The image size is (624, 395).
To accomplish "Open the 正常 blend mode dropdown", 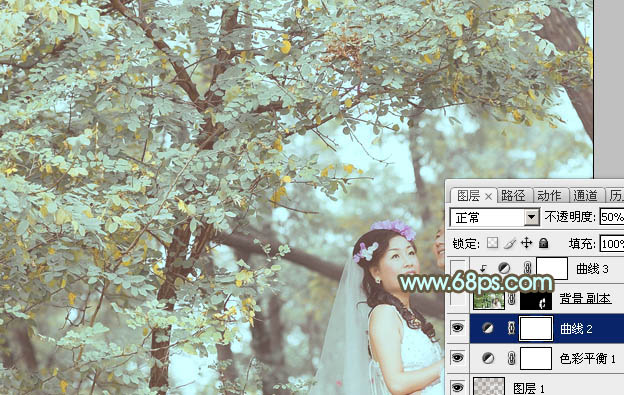I will click(494, 218).
